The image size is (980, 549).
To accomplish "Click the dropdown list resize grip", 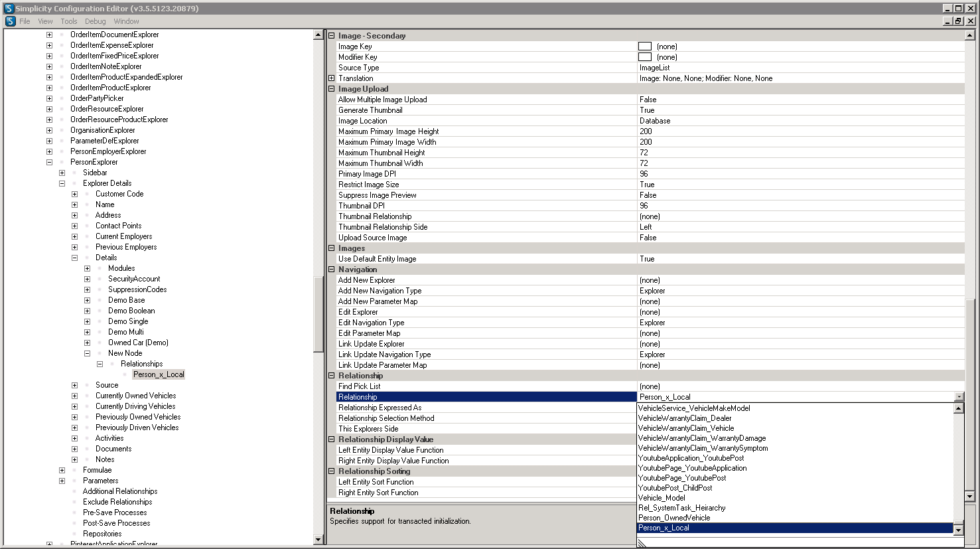I will click(642, 543).
